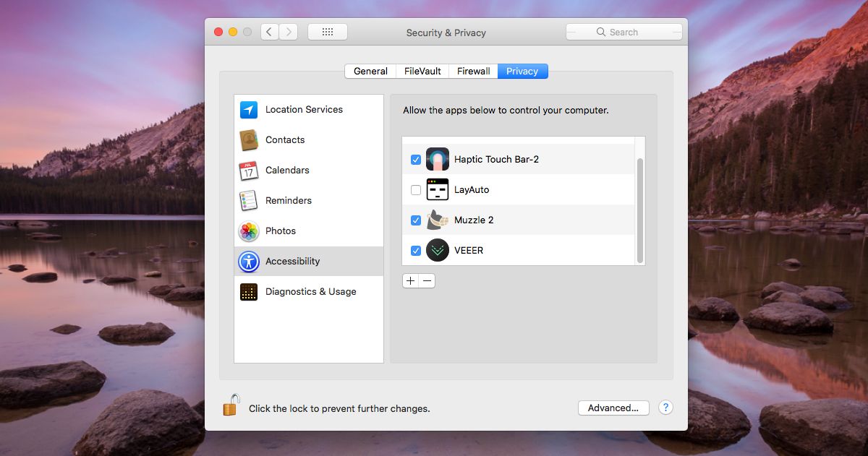Click the Accessibility blue figure icon
This screenshot has height=456, width=868.
[249, 262]
